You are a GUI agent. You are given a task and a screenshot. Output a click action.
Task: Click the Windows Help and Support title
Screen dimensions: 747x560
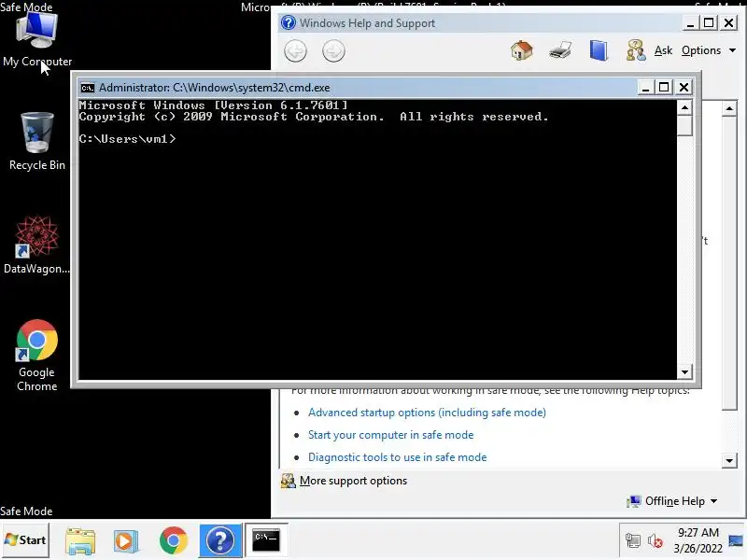(367, 22)
